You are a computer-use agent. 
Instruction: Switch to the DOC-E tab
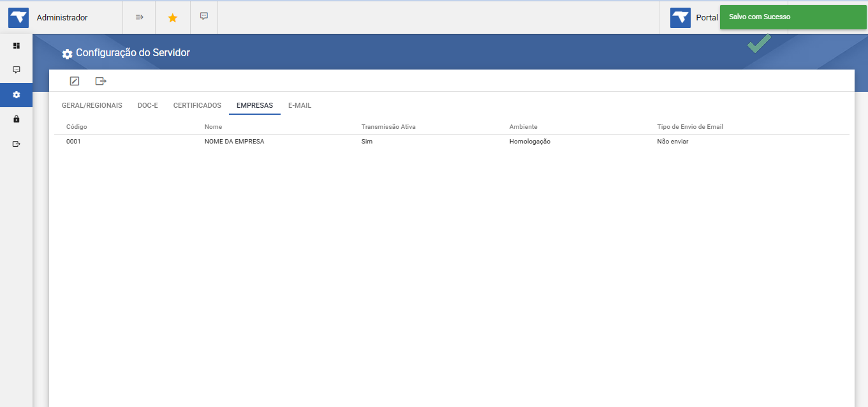[148, 105]
